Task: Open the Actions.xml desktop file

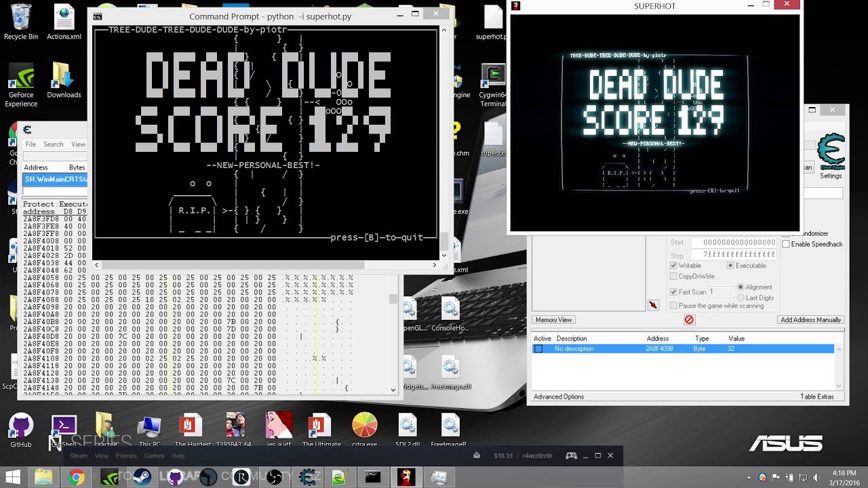Action: tap(64, 22)
